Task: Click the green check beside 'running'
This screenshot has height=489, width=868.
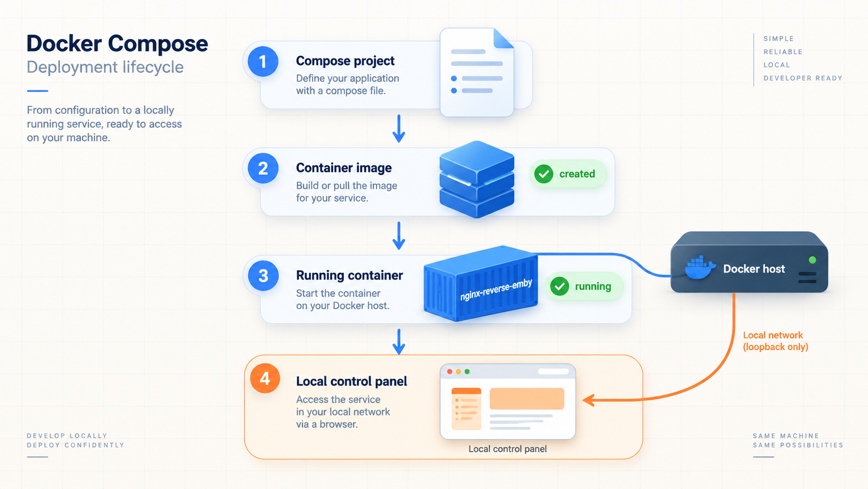Action: [559, 286]
